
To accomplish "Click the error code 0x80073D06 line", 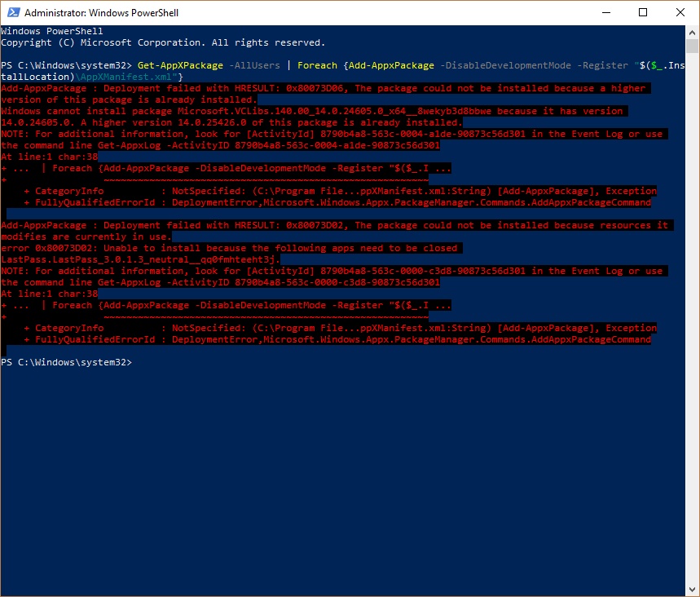I will click(x=325, y=88).
